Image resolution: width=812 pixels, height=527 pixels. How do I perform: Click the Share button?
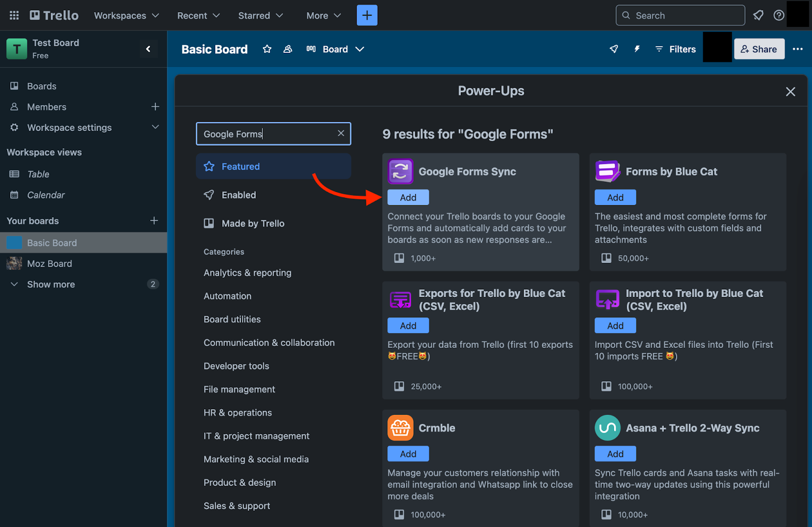pyautogui.click(x=759, y=49)
